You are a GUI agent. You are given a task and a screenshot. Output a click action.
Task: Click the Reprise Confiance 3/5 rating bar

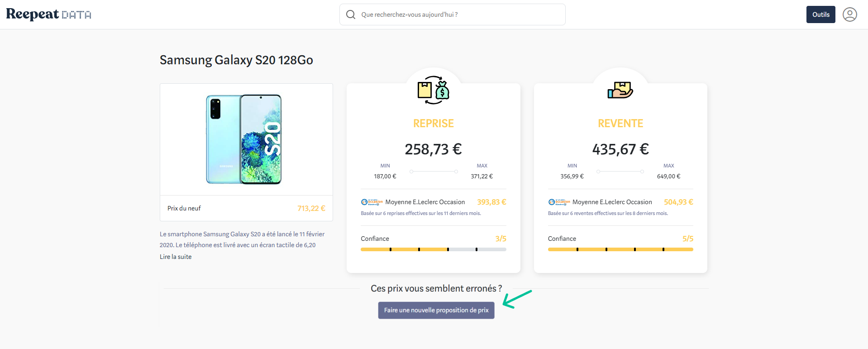(433, 249)
